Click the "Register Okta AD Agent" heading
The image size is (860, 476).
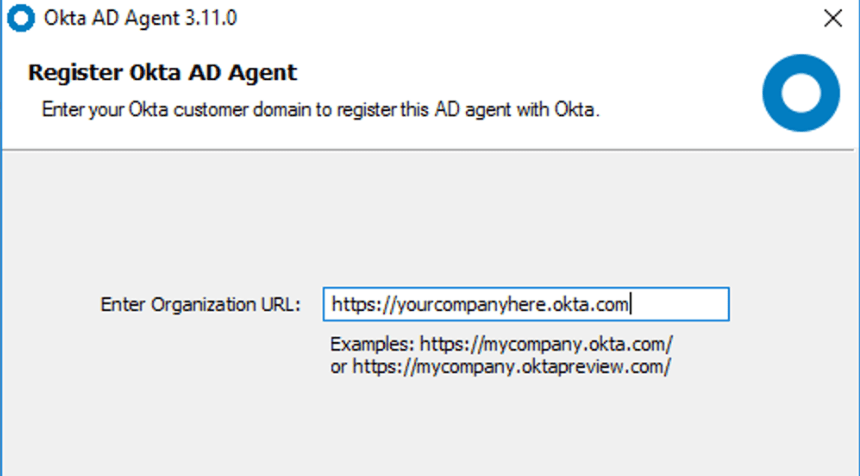click(163, 72)
